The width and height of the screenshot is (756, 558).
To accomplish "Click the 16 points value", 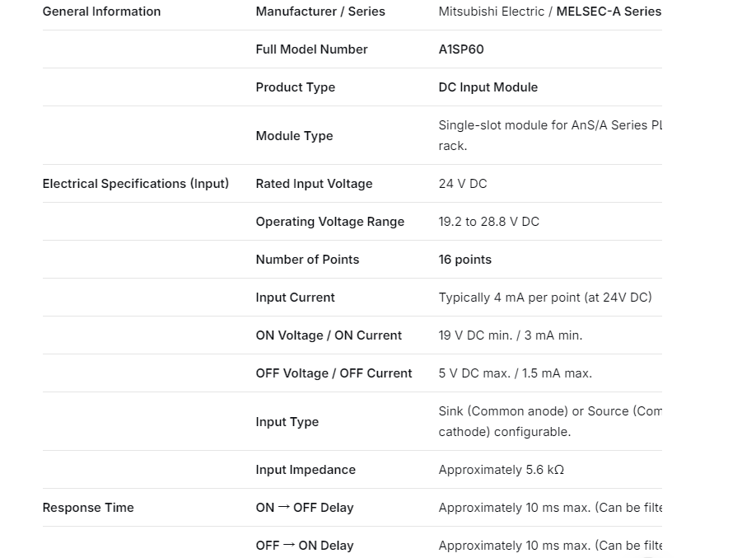I will [x=464, y=260].
